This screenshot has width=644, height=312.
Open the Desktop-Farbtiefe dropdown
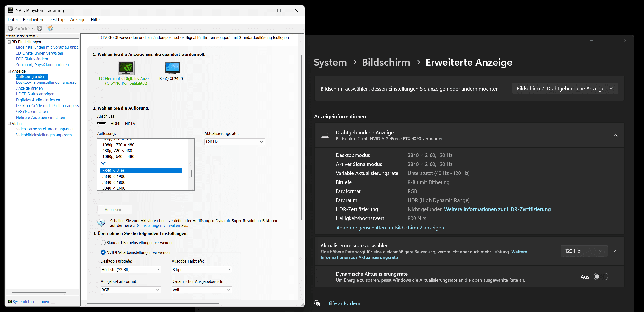(131, 269)
